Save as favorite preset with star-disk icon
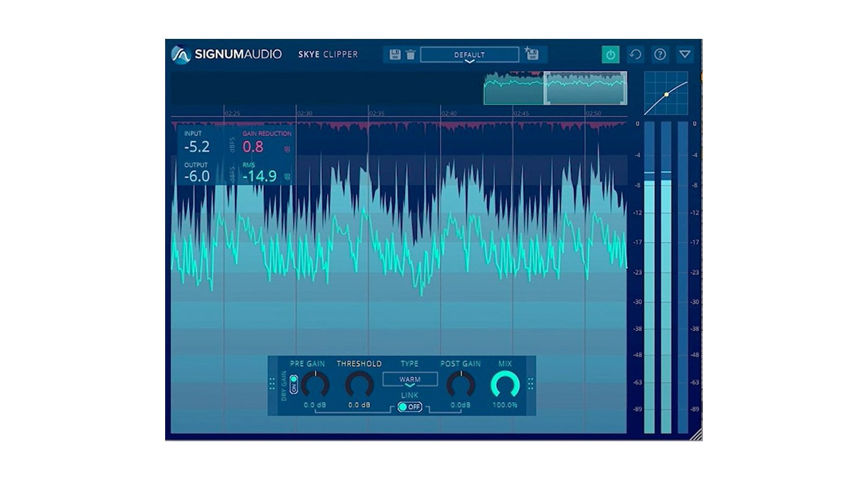 tap(532, 54)
